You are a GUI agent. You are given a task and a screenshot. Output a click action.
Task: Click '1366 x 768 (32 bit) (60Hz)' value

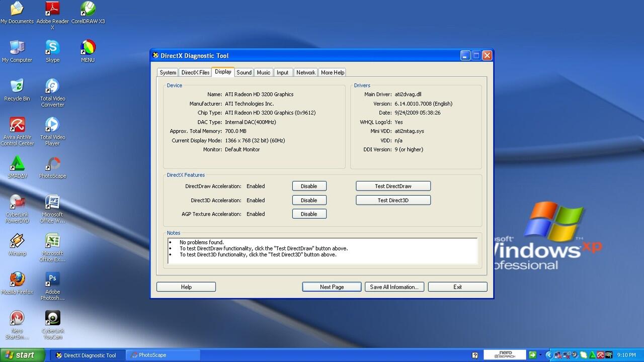pyautogui.click(x=255, y=140)
